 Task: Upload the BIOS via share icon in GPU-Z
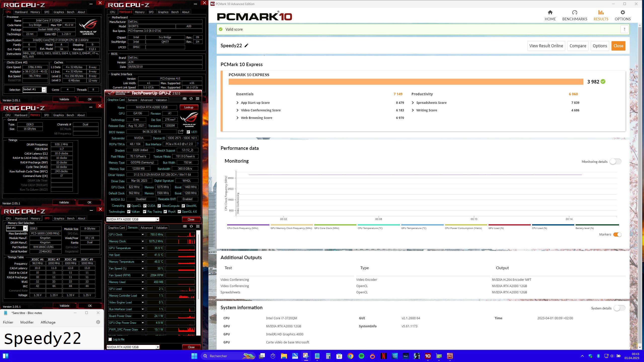(x=181, y=132)
